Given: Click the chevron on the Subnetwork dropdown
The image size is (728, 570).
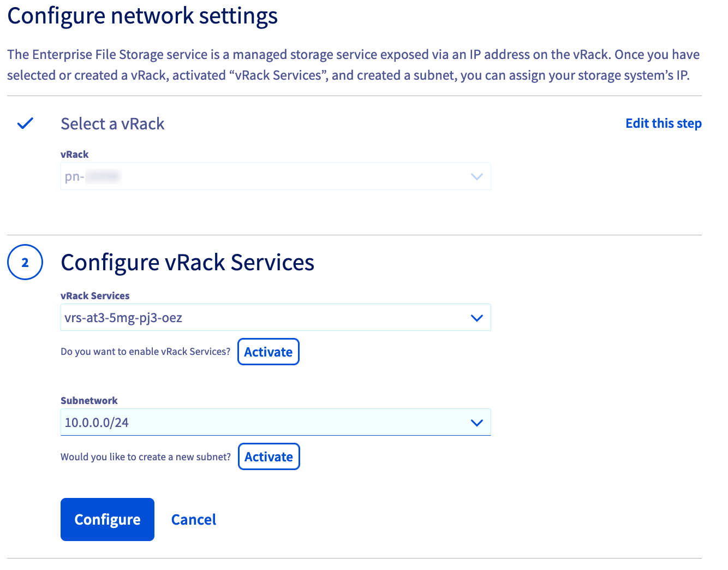Looking at the screenshot, I should click(x=476, y=422).
